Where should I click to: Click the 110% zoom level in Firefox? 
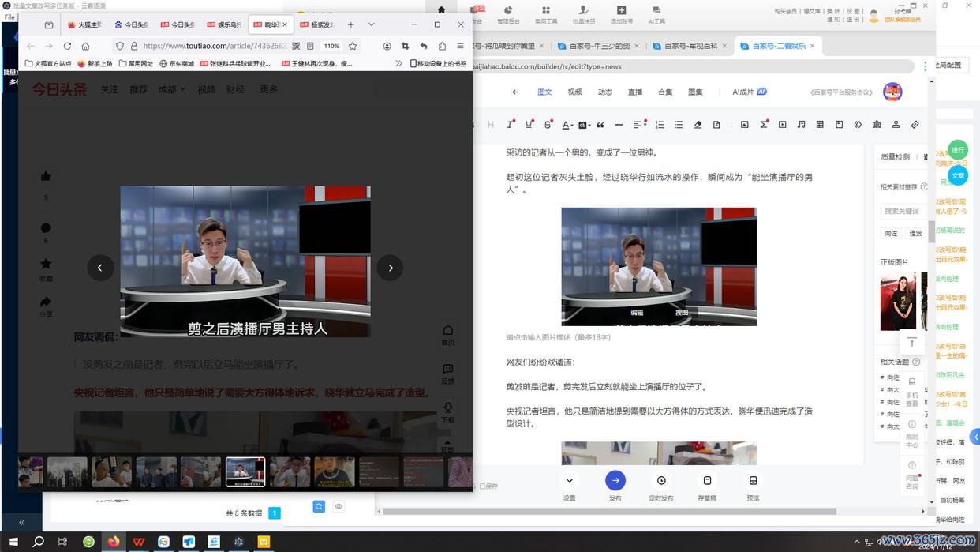[331, 46]
